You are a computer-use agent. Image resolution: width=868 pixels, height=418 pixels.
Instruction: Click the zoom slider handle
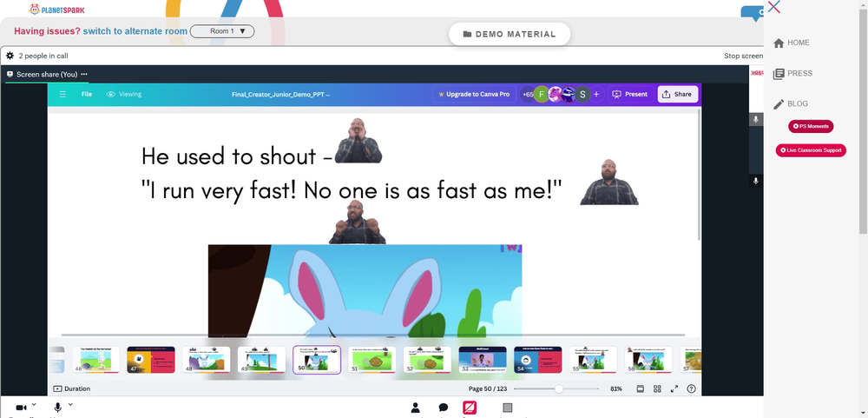tap(559, 388)
